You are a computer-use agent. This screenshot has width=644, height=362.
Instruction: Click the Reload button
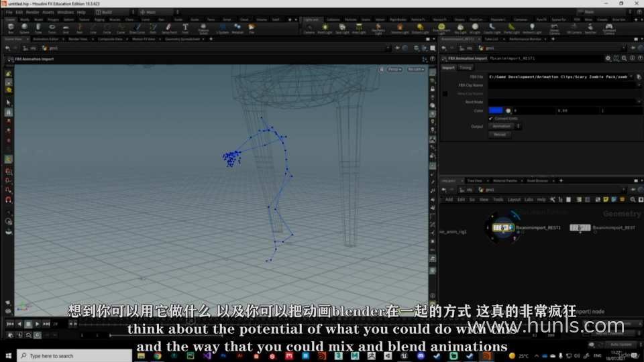click(499, 135)
